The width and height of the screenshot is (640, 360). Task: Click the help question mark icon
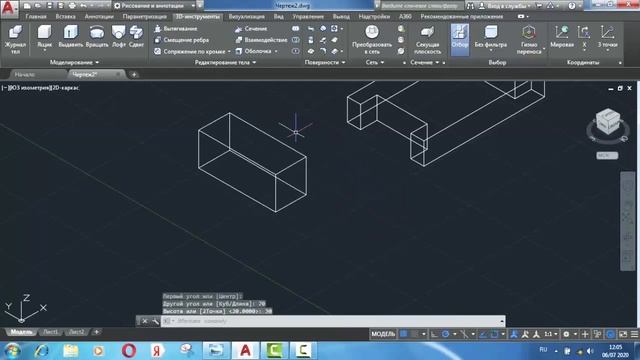[571, 6]
